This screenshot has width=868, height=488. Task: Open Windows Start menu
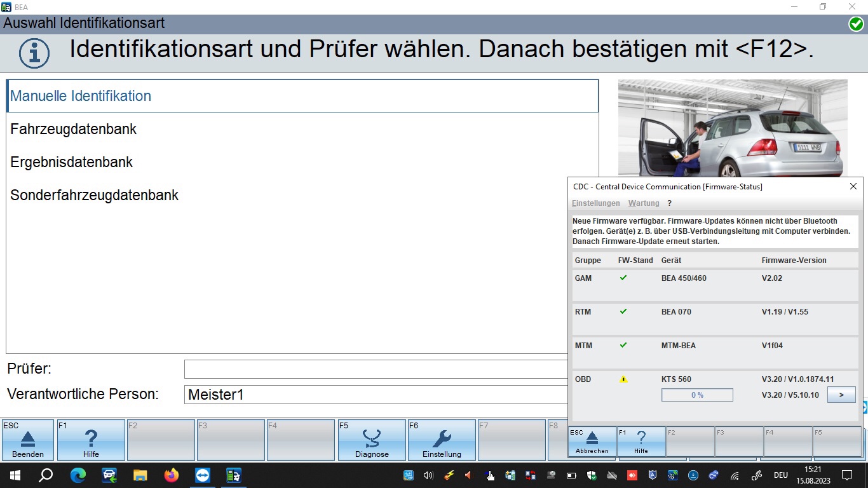tap(15, 475)
